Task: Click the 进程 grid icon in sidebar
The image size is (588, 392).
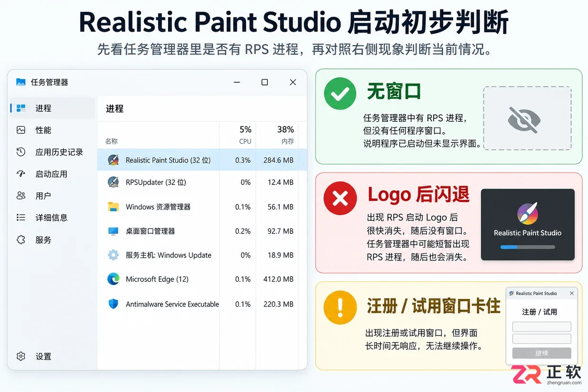Action: coord(21,108)
